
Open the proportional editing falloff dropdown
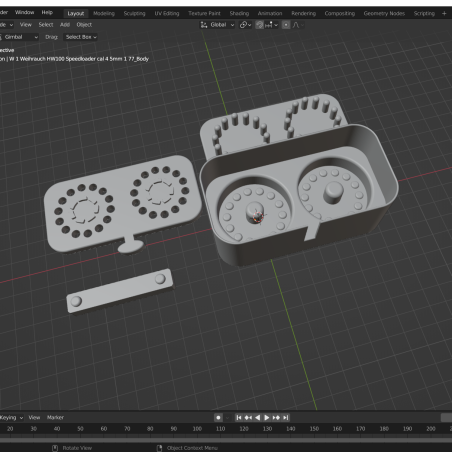(x=298, y=25)
